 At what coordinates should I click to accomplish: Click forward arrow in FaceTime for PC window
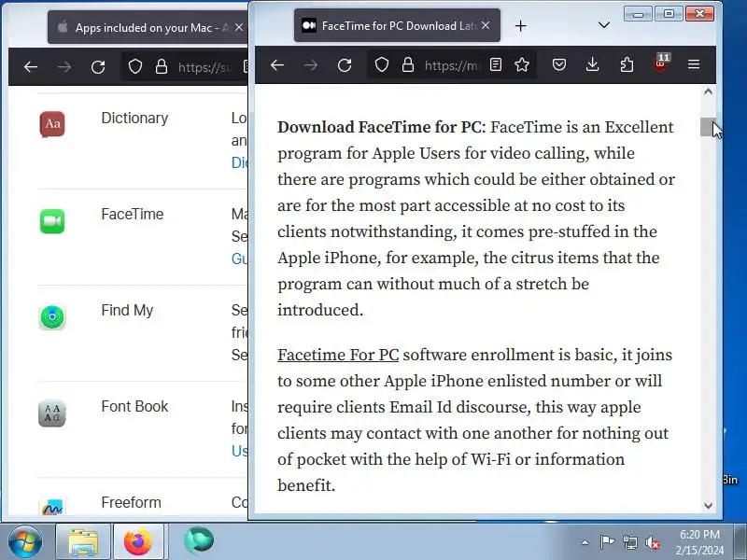tap(311, 64)
